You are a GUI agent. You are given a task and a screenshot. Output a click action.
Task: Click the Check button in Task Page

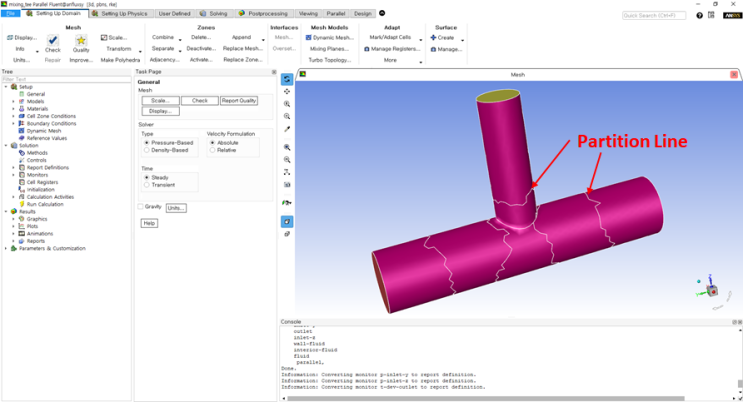(200, 100)
